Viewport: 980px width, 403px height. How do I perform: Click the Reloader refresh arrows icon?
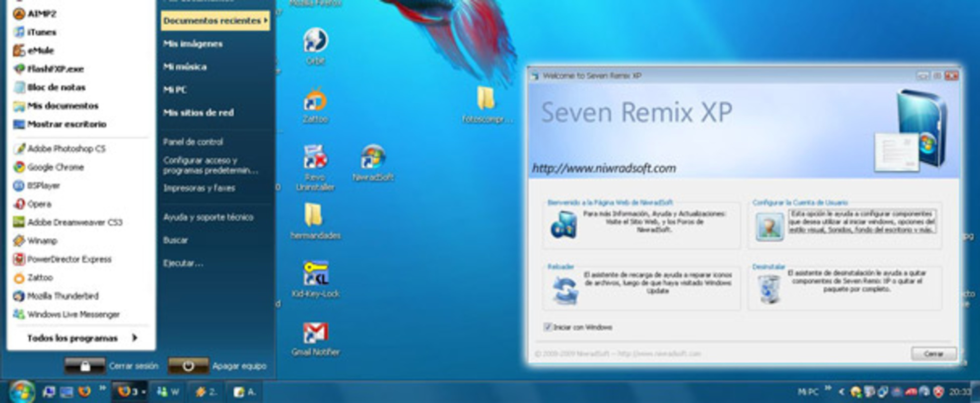565,290
